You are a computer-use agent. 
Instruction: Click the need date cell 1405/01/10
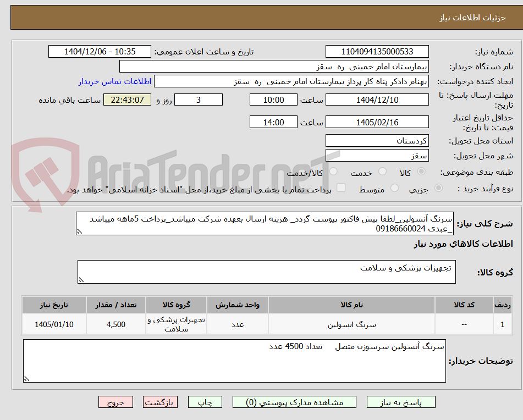pos(54,324)
